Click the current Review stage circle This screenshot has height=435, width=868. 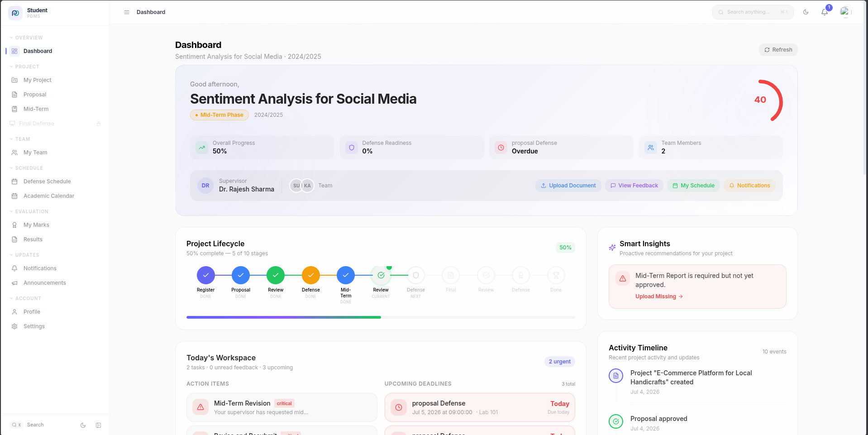click(381, 275)
